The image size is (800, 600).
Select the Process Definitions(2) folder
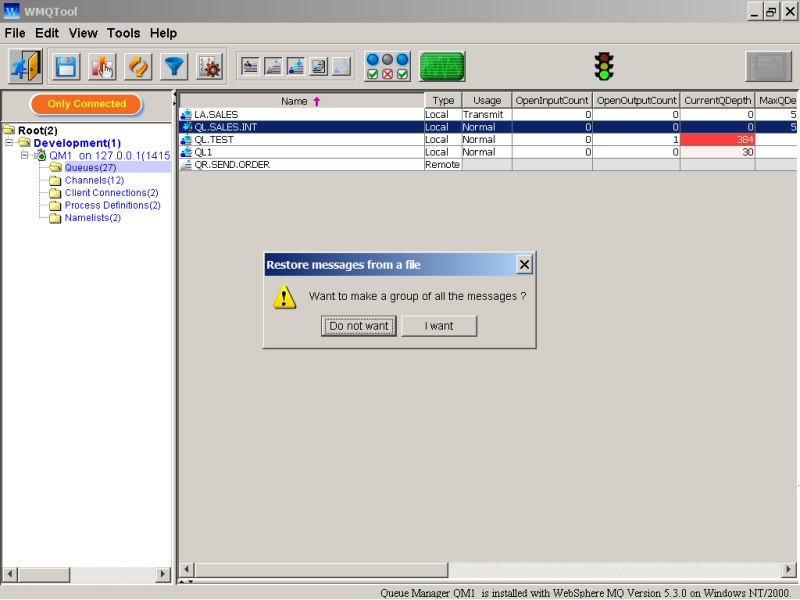(x=112, y=205)
